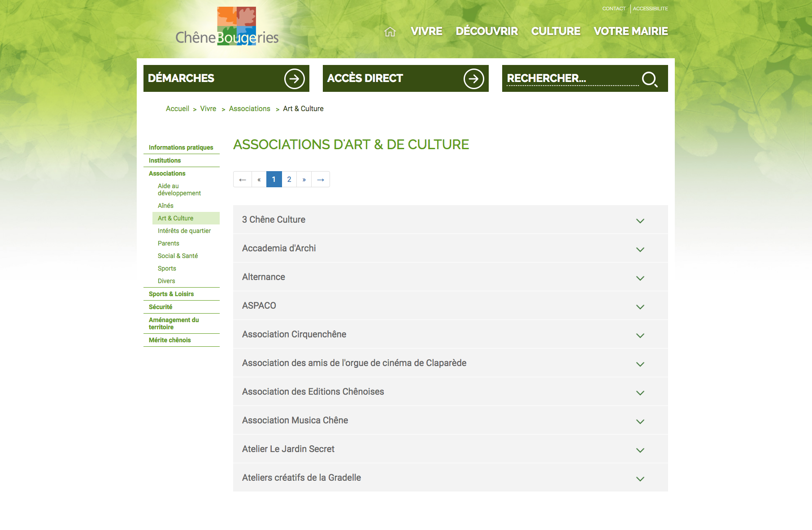Click the Démarches arrow circle icon
This screenshot has height=530, width=812.
294,79
